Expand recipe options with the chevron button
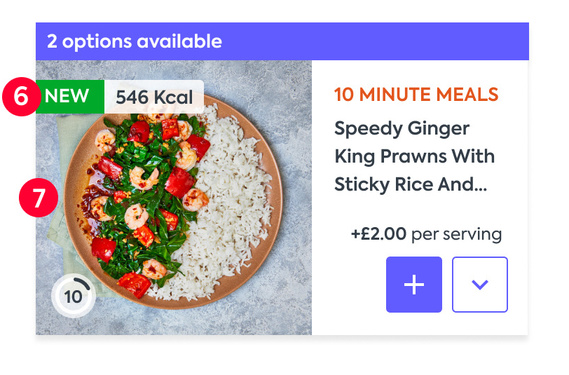This screenshot has width=569, height=375. tap(480, 284)
